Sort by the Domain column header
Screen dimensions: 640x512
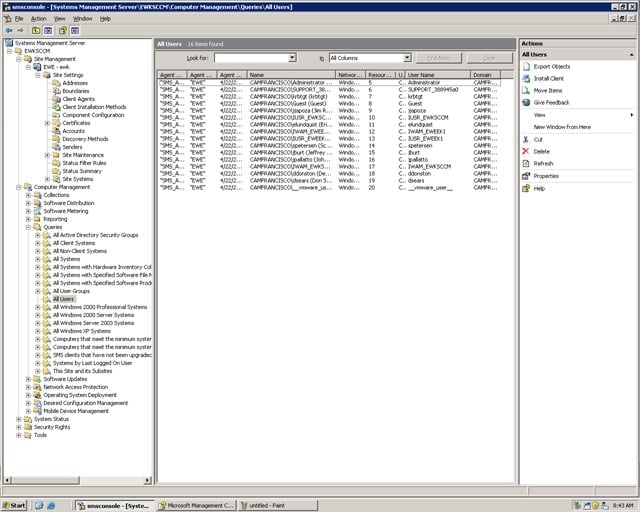click(485, 75)
